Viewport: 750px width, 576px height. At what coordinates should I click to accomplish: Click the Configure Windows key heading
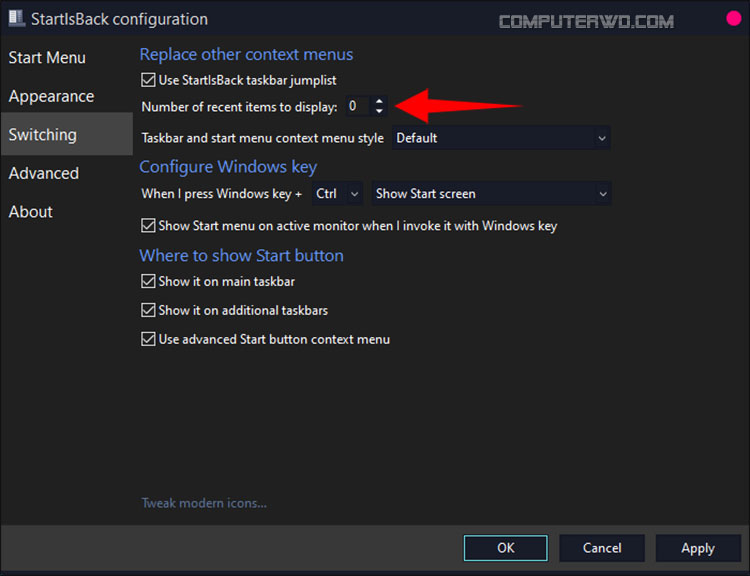click(228, 167)
